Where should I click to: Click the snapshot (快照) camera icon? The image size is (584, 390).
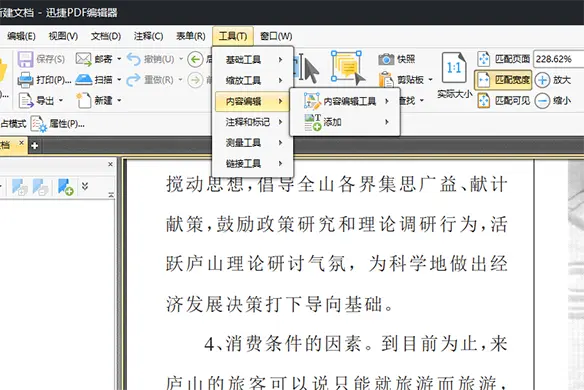click(x=386, y=59)
